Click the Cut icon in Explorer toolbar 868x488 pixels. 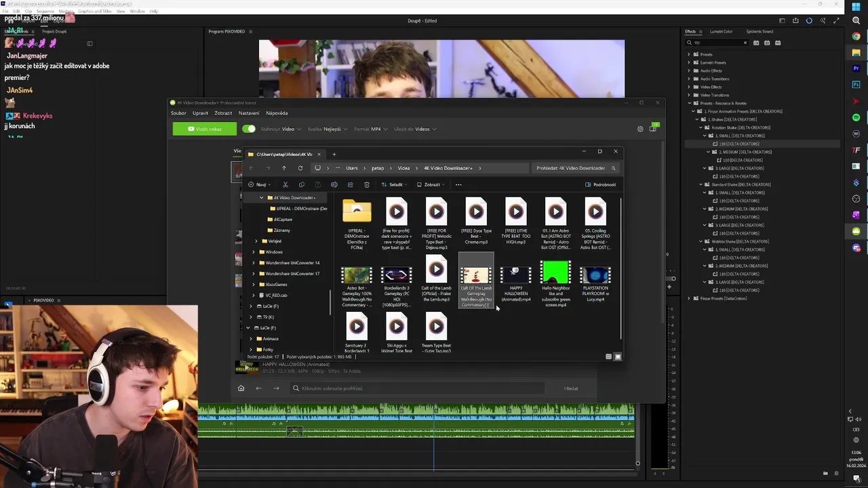(x=285, y=184)
